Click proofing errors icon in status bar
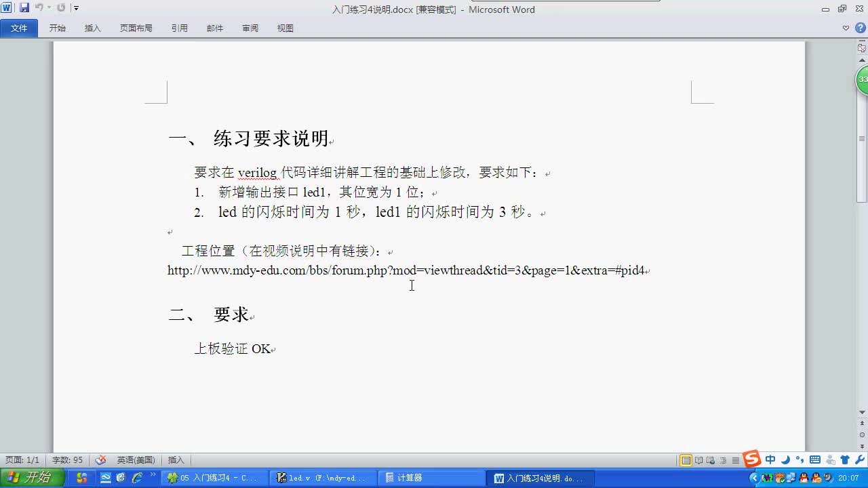868x488 pixels. pyautogui.click(x=100, y=460)
